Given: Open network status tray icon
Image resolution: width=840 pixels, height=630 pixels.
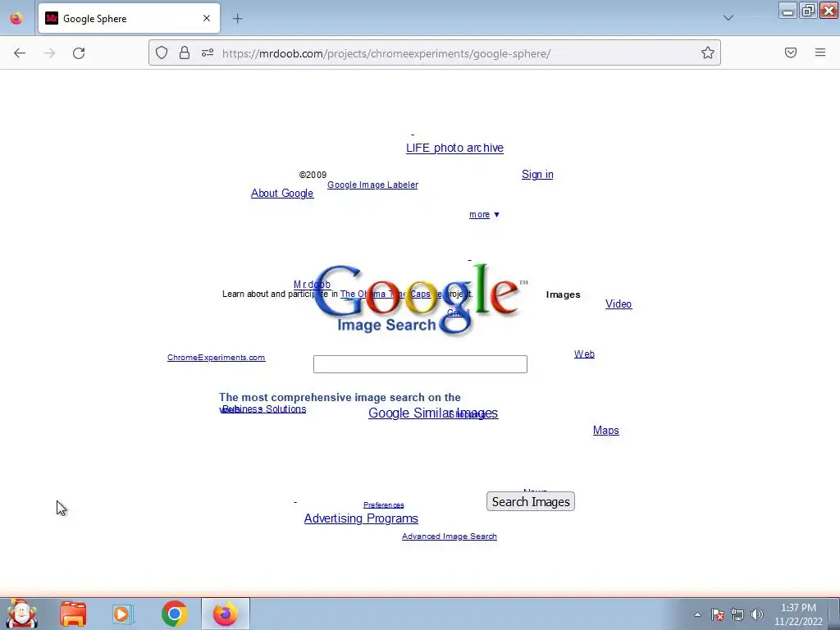Looking at the screenshot, I should 737,614.
